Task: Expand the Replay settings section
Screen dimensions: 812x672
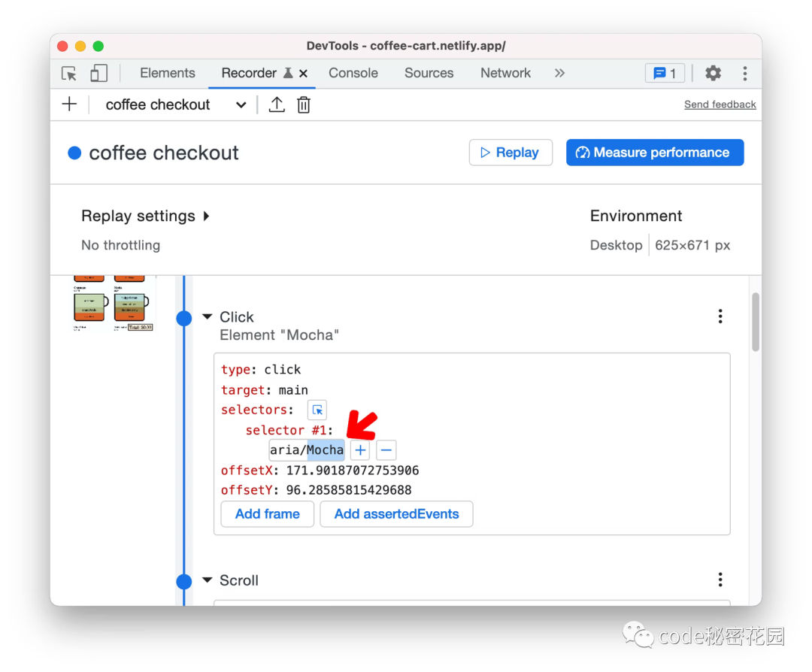Action: (146, 216)
